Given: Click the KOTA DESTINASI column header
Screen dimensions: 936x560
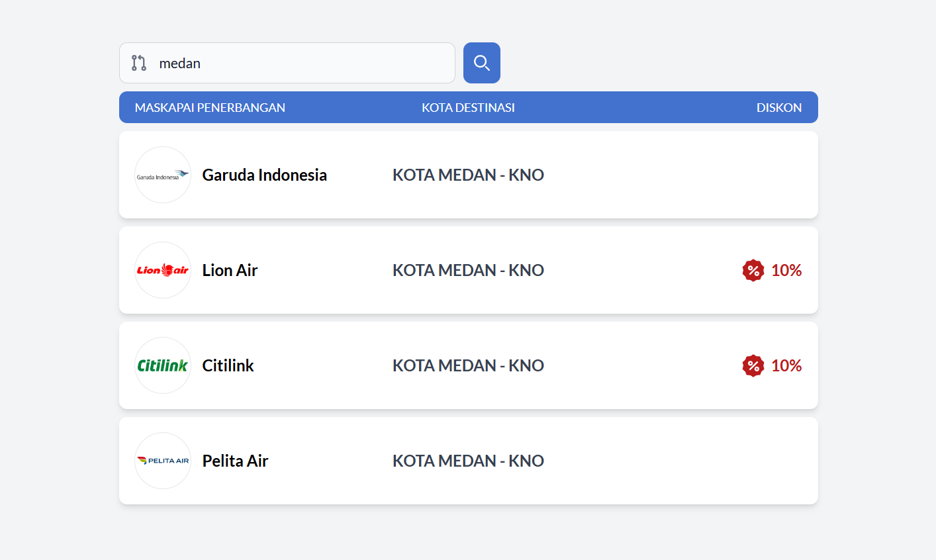Looking at the screenshot, I should [468, 107].
